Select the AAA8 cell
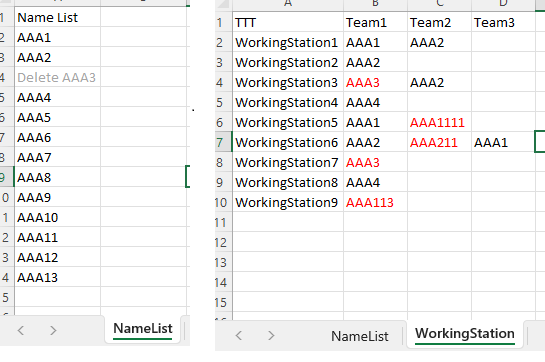Screen dimensions: 545x362 click(57, 177)
